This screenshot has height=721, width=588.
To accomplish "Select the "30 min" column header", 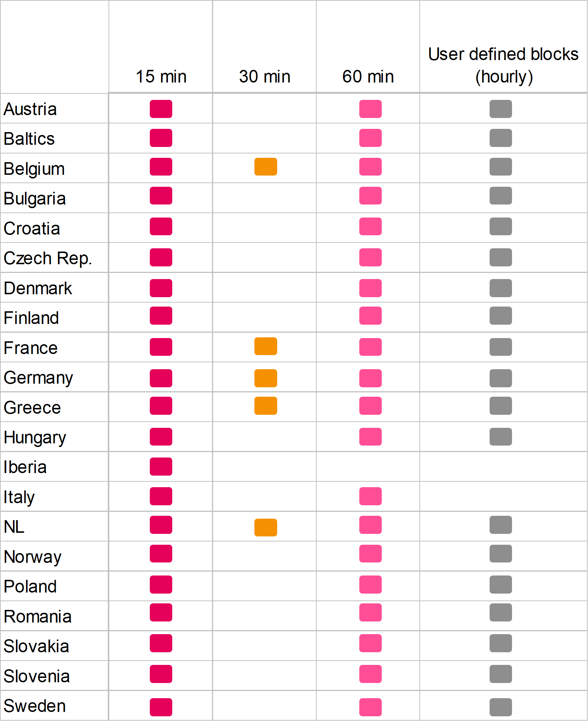I will click(x=265, y=77).
